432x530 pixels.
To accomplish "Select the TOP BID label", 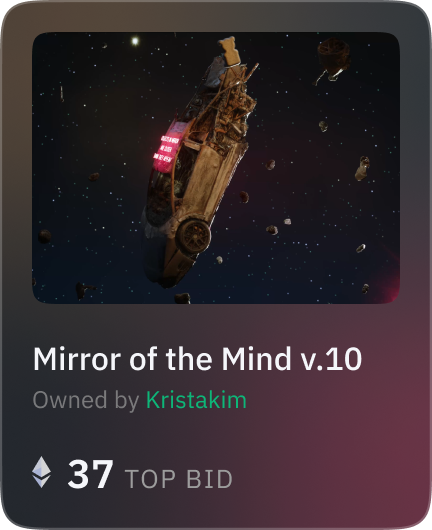I will coord(178,479).
